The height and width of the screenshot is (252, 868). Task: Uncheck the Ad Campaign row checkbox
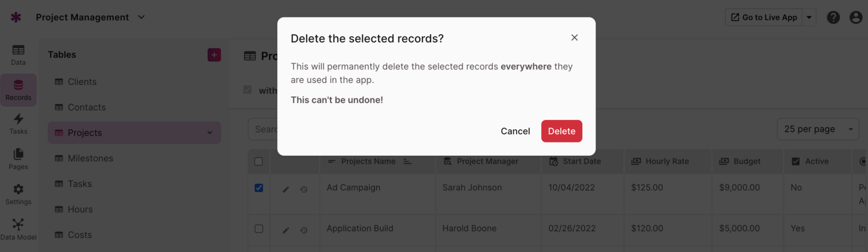259,188
